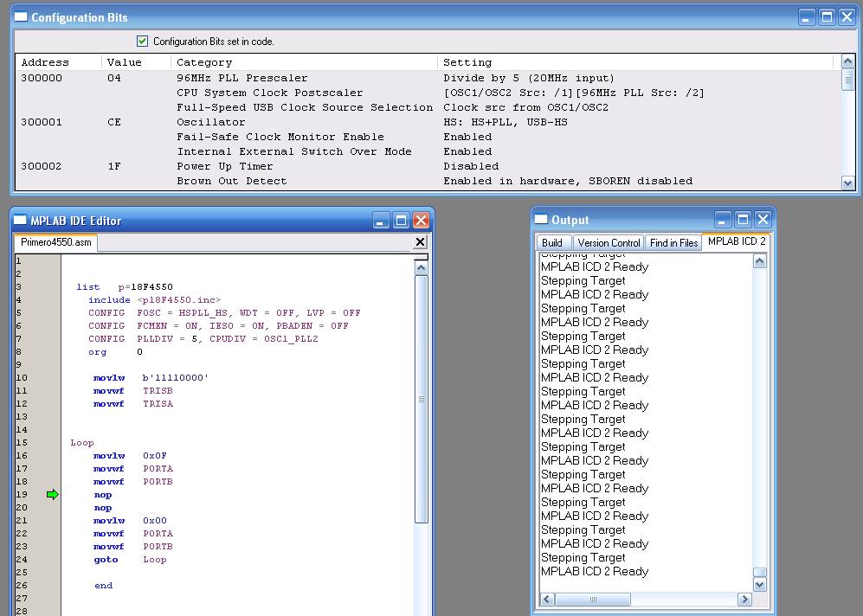
Task: Select the Find in Files tab
Action: [673, 243]
